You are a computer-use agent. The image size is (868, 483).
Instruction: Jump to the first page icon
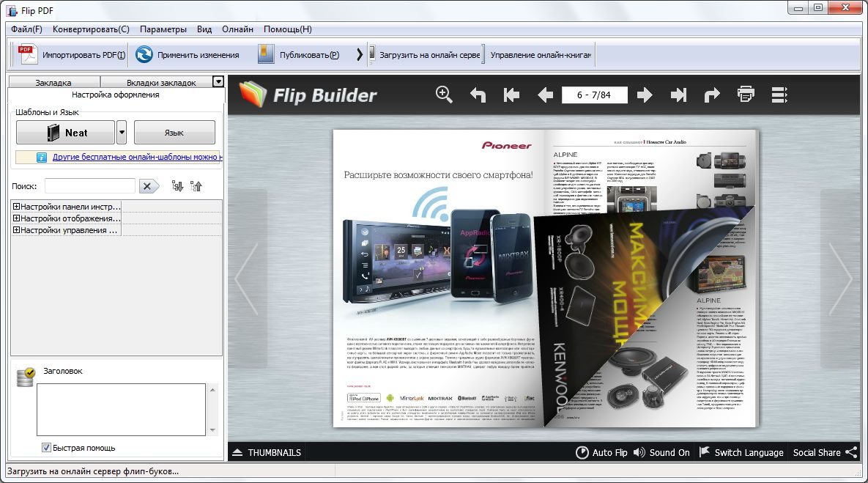[511, 95]
